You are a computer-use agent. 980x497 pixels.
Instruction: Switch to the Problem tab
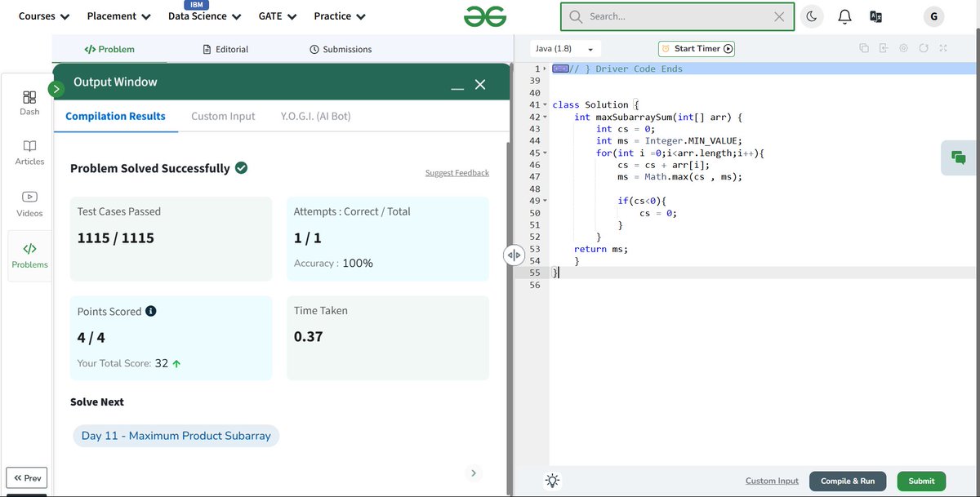[x=109, y=49]
